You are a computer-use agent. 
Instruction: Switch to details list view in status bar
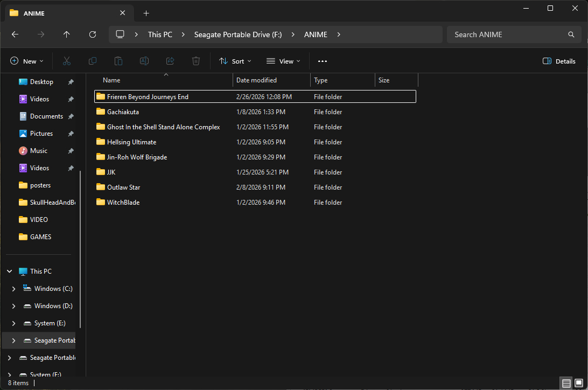(x=566, y=383)
